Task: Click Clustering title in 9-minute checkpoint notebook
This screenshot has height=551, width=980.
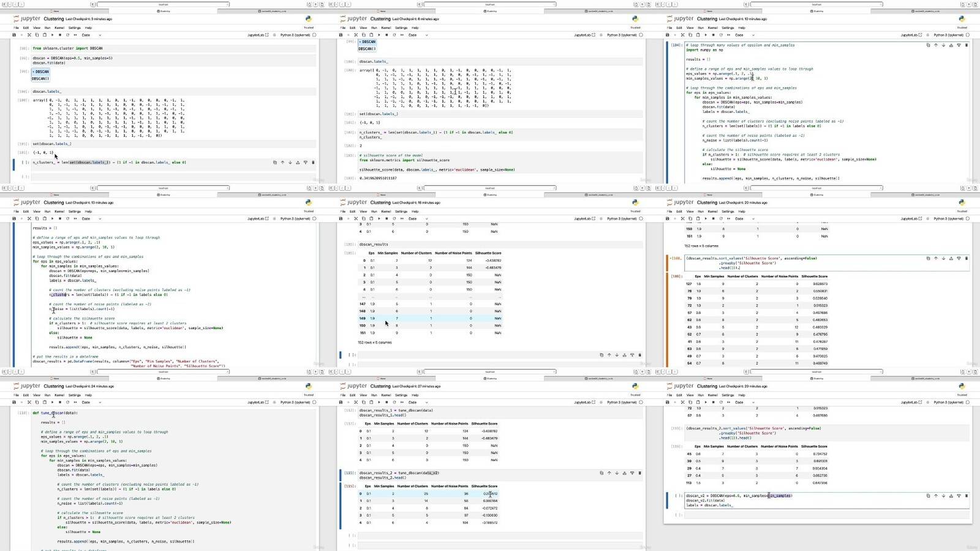Action: [53, 19]
